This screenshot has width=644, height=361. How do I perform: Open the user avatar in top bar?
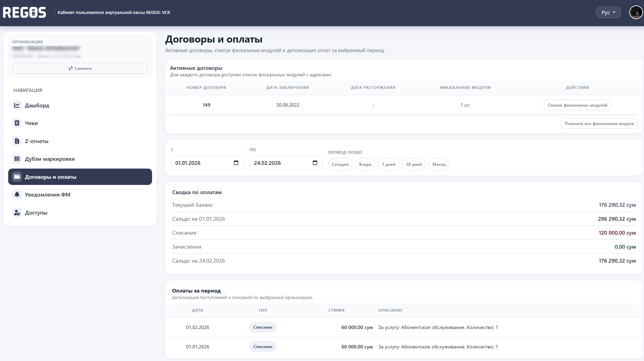click(x=635, y=13)
